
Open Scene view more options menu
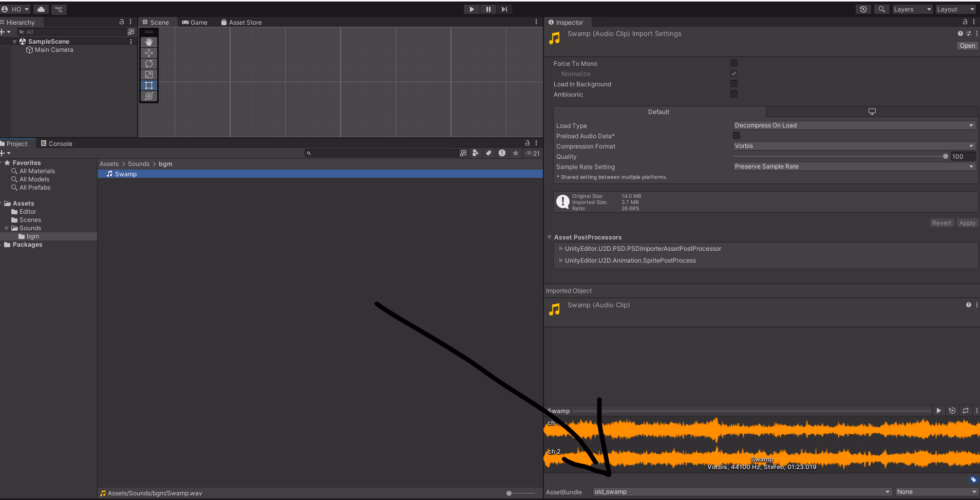point(536,22)
